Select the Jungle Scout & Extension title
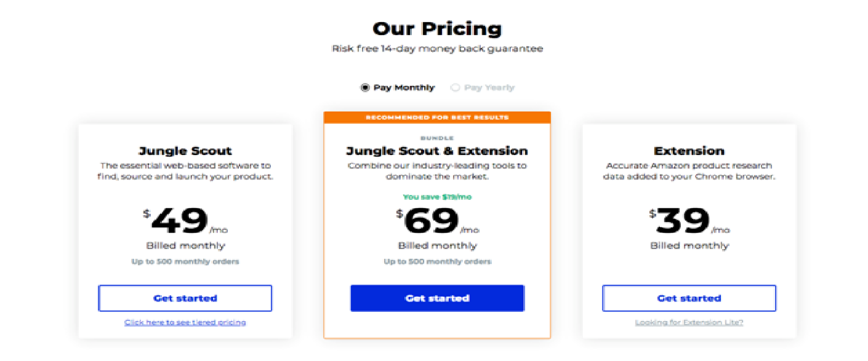 (x=437, y=151)
